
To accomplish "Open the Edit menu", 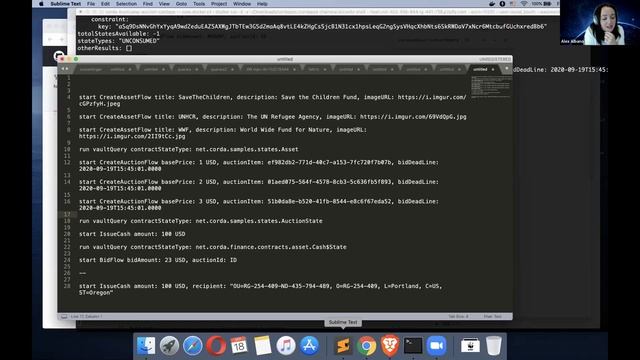I will pos(105,4).
